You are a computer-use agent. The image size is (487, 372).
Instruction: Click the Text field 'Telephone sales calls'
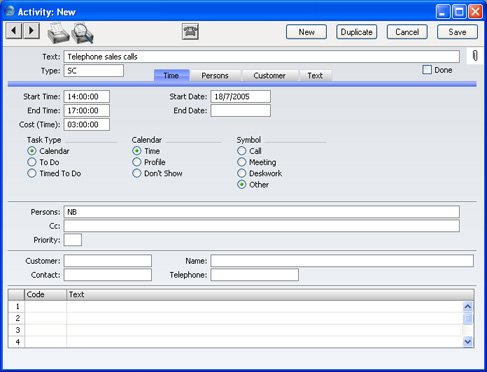tap(262, 57)
